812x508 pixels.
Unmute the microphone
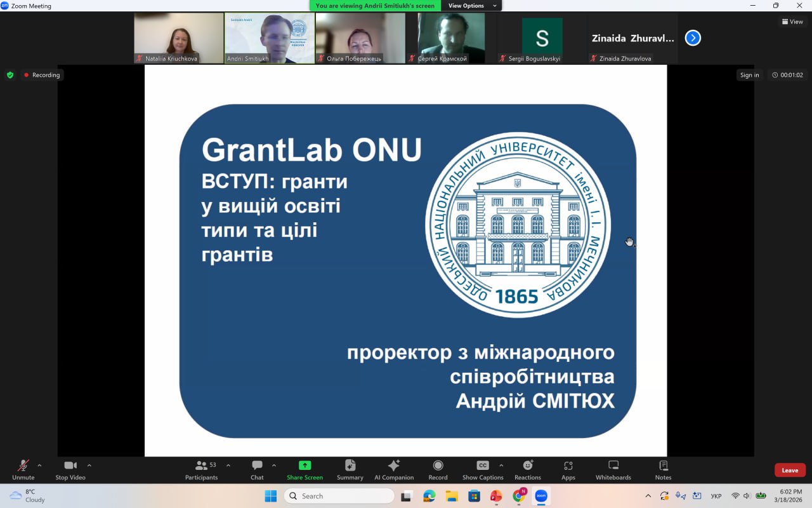coord(23,469)
